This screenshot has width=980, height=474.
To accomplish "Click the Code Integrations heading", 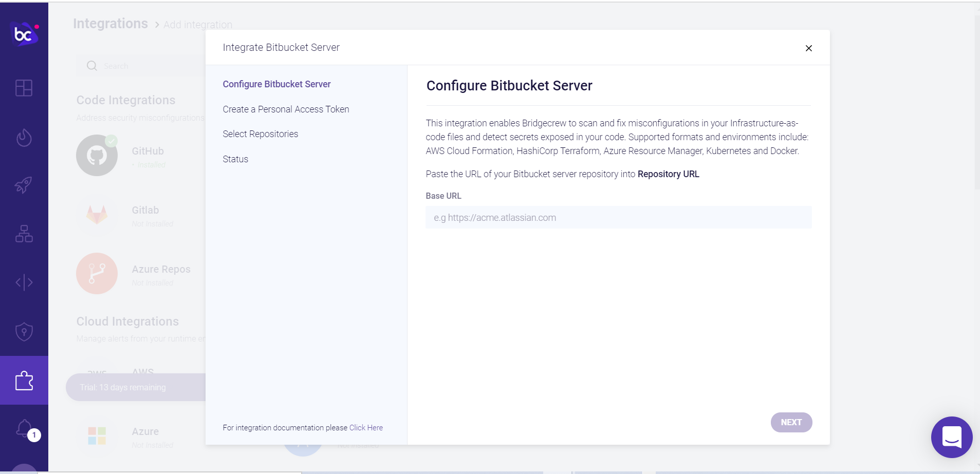I will (126, 100).
